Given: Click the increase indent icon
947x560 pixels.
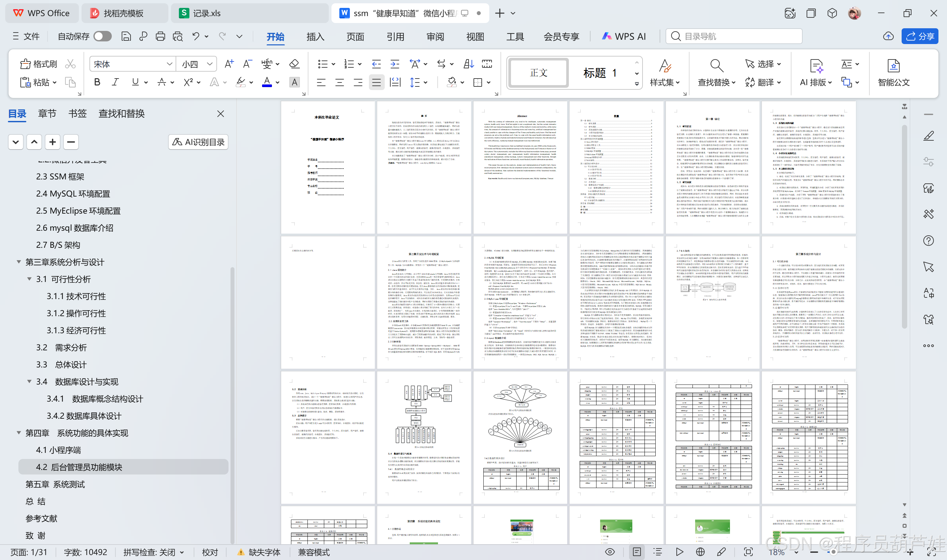Looking at the screenshot, I should (x=395, y=64).
